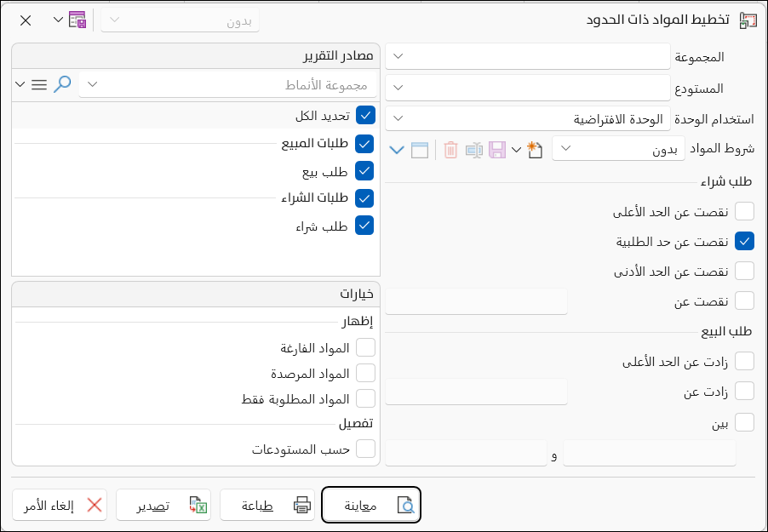Click the condition window layout icon
Image resolution: width=768 pixels, height=532 pixels.
419,150
